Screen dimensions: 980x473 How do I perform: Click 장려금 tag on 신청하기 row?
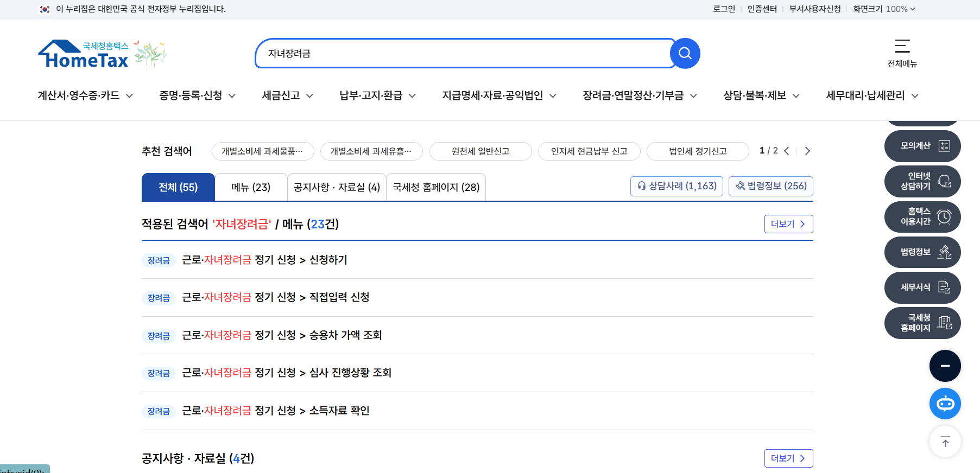pos(159,260)
